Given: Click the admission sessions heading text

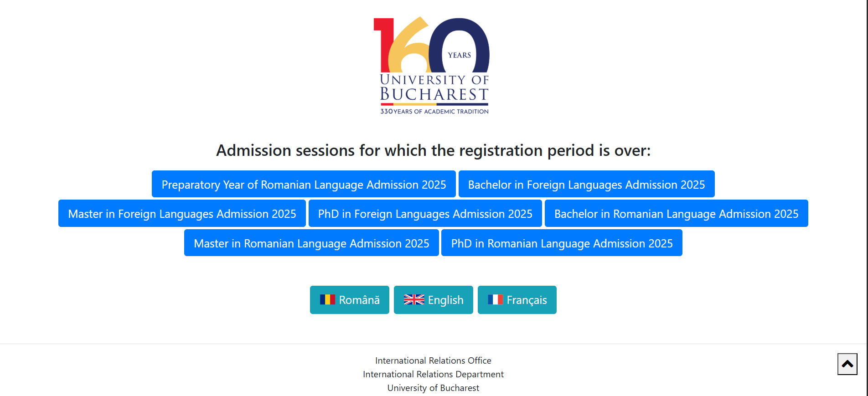Looking at the screenshot, I should (x=433, y=150).
